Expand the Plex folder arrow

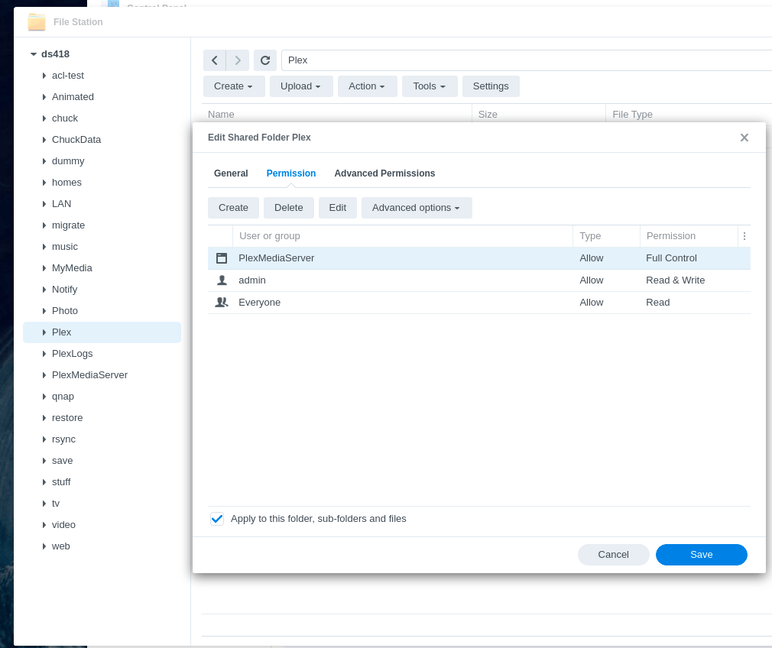(x=44, y=332)
